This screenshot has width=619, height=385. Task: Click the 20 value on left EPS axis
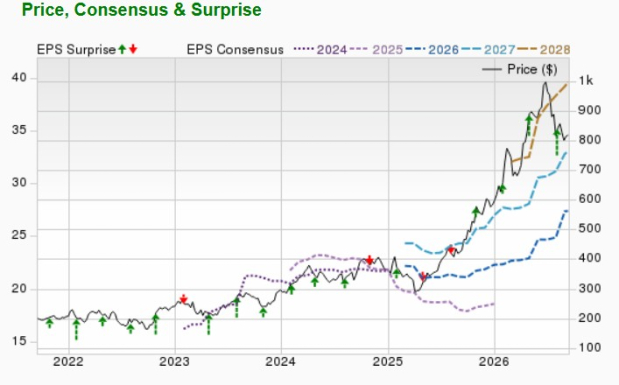coord(19,289)
